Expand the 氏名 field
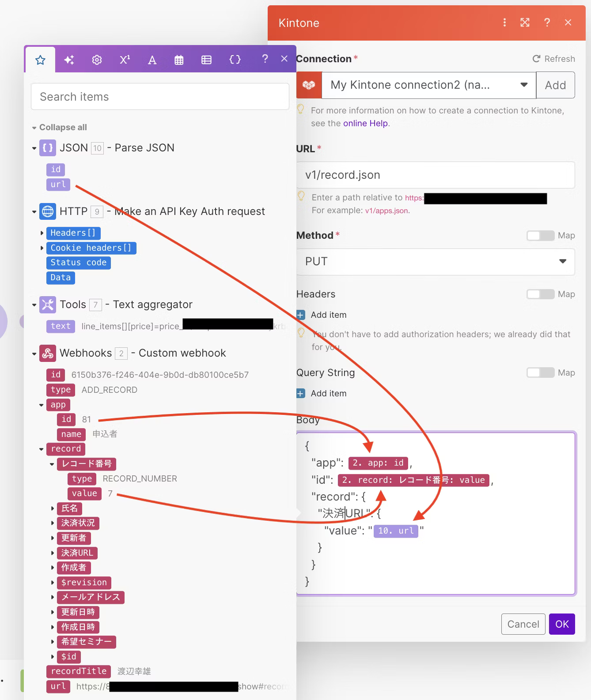Image resolution: width=591 pixels, height=700 pixels. (53, 508)
